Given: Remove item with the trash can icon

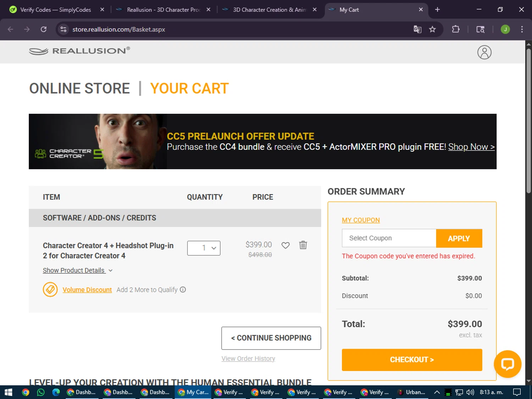Looking at the screenshot, I should (x=303, y=245).
